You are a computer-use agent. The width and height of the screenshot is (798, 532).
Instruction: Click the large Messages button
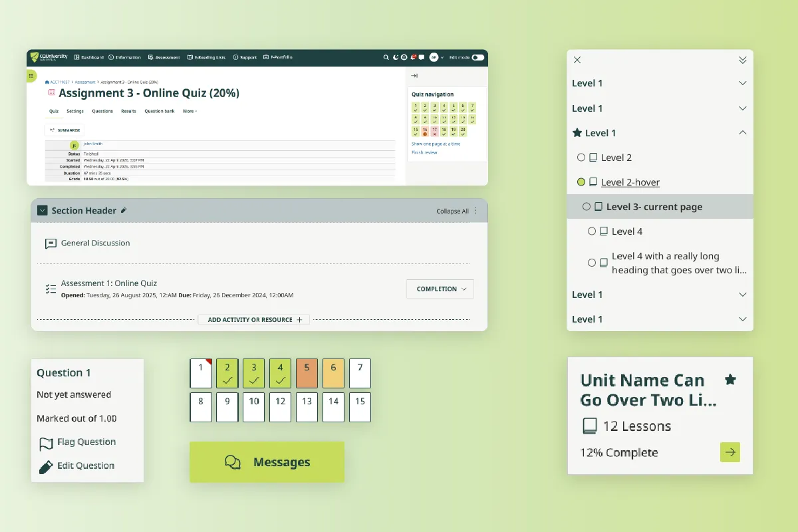tap(267, 462)
